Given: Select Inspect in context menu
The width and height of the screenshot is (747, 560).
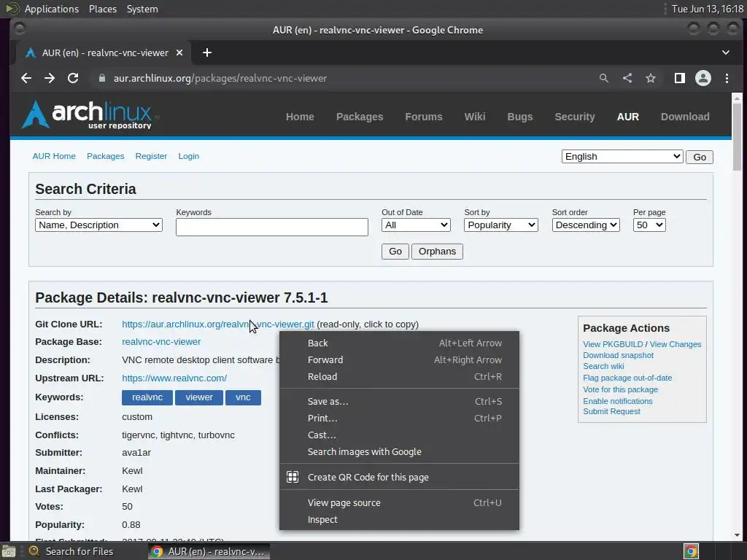Looking at the screenshot, I should (x=399, y=519).
